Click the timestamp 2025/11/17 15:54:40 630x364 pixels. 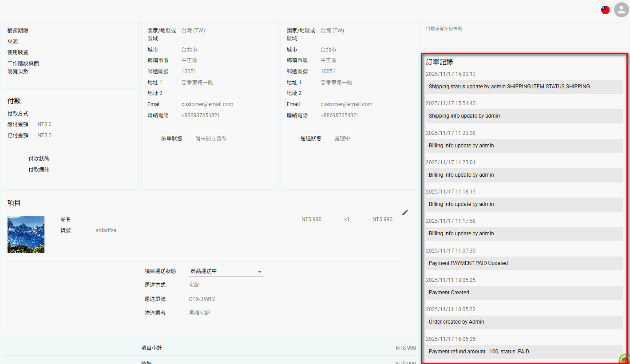pos(451,103)
